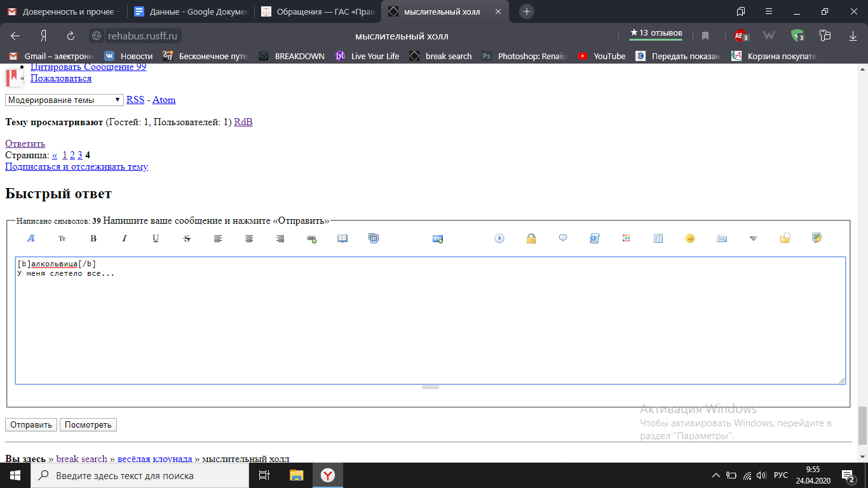Toggle italic formatting in quick reply
This screenshot has width=868, height=488.
125,238
